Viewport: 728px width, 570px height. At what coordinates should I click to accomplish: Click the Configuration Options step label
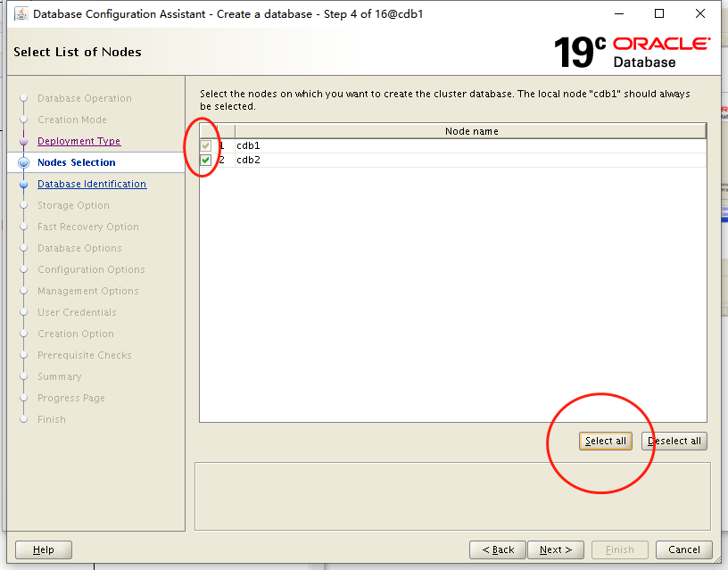tap(92, 269)
